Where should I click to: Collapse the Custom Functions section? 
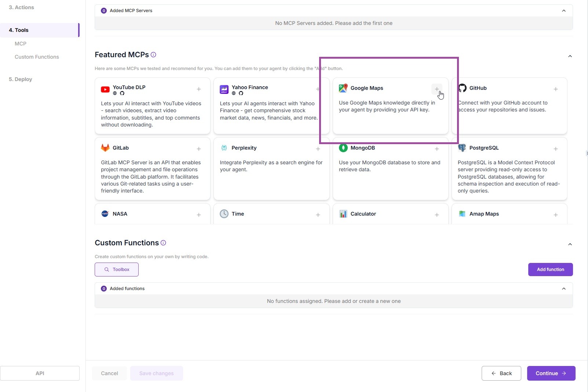[x=570, y=244]
